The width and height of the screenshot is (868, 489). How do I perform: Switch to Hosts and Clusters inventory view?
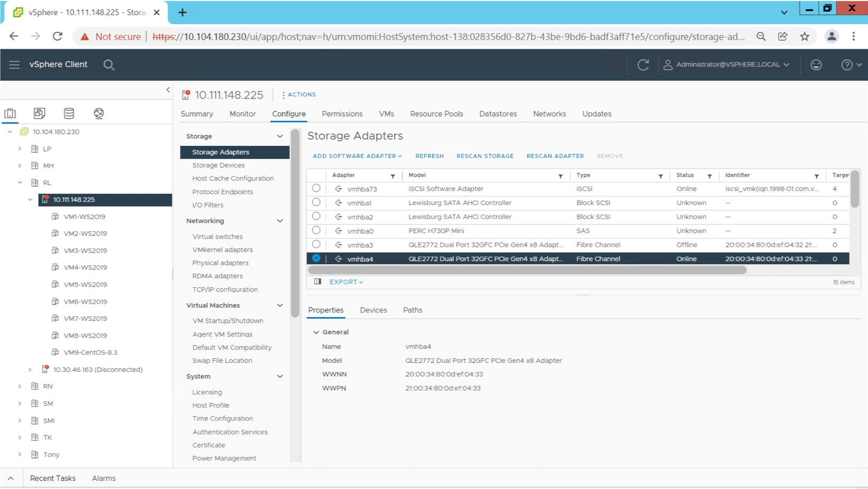click(10, 113)
